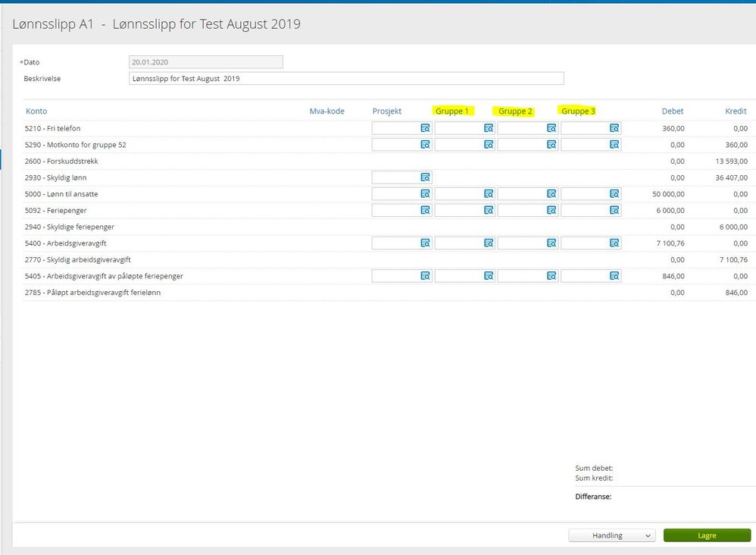756x555 pixels.
Task: Expand the Handling dropdown
Action: click(612, 535)
